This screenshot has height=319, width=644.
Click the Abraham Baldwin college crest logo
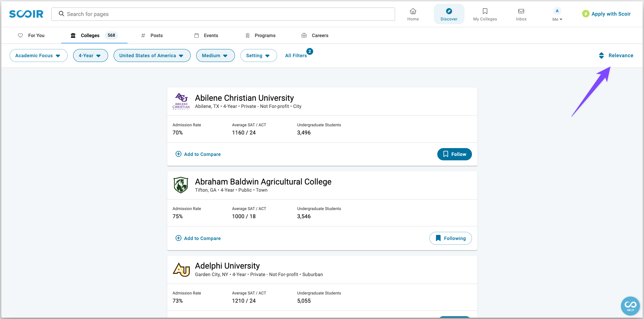click(181, 185)
